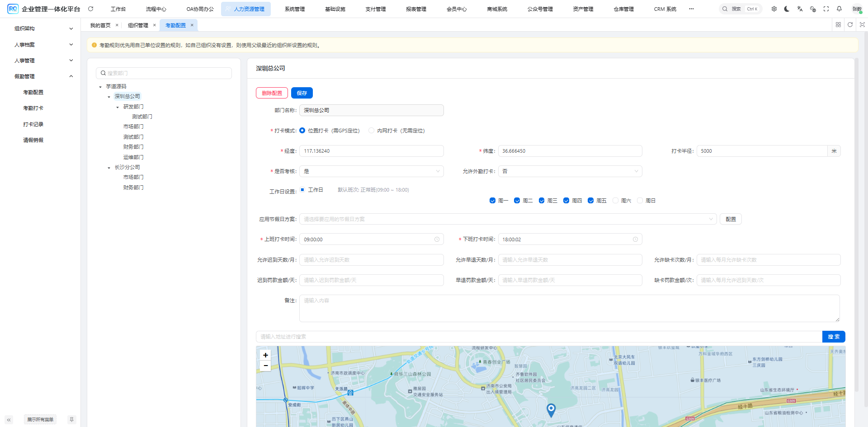Image resolution: width=868 pixels, height=427 pixels.
Task: Open the 应用节假日方案 dropdown
Action: click(507, 219)
